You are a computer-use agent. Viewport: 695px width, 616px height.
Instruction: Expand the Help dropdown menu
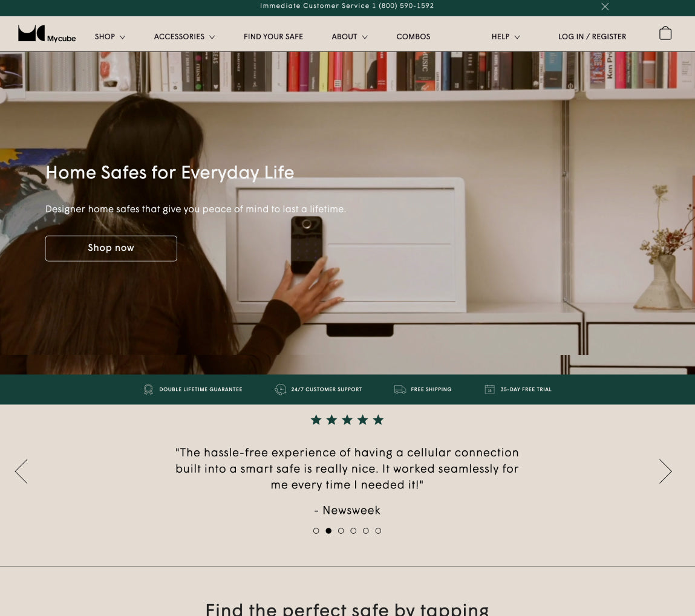coord(506,37)
